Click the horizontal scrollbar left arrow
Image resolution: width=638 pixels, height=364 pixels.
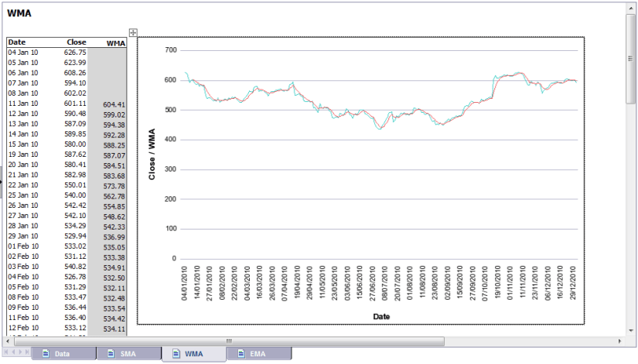point(8,342)
